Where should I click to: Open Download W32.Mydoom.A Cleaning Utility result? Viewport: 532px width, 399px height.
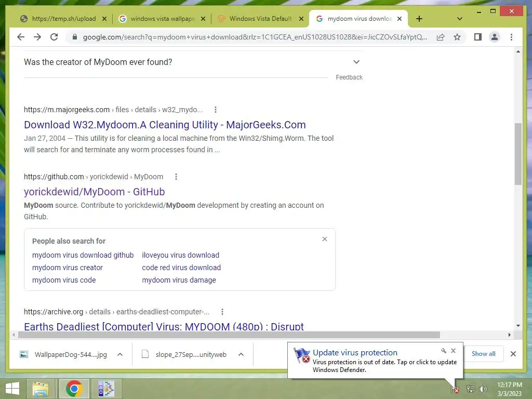(165, 125)
